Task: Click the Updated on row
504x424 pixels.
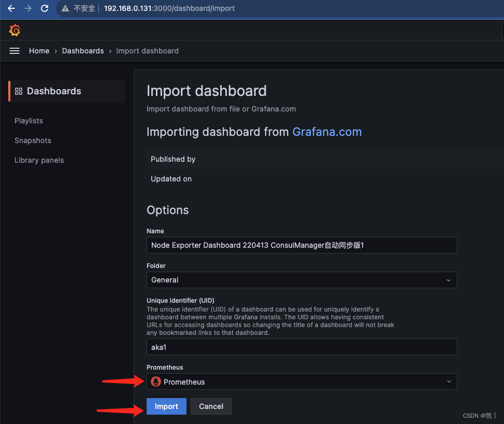Action: (x=325, y=179)
